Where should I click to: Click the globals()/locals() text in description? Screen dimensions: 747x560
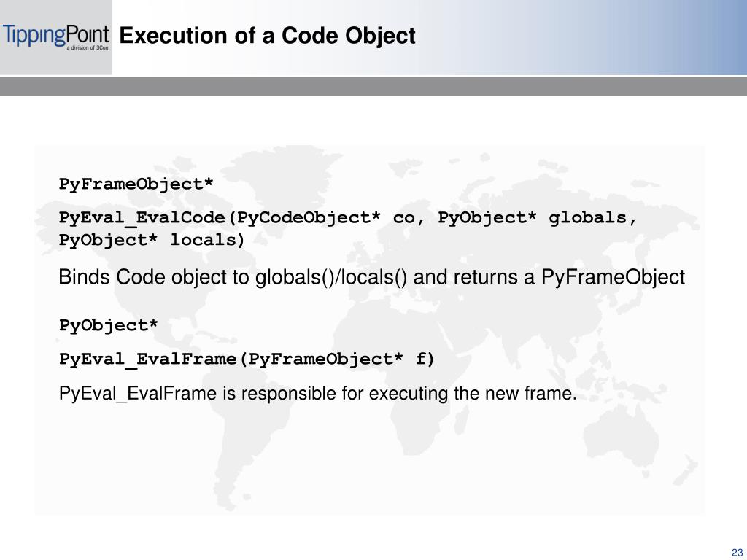[x=331, y=278]
